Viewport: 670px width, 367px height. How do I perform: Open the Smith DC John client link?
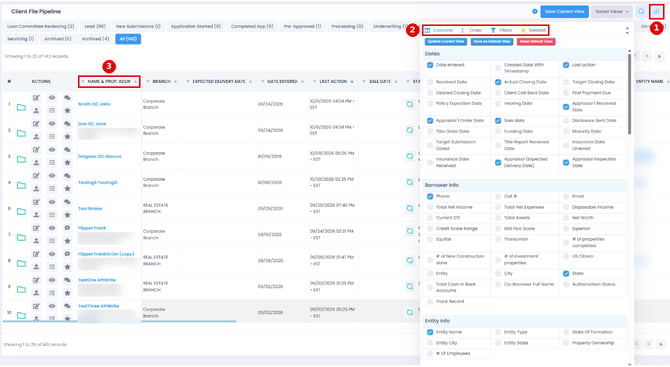click(94, 104)
